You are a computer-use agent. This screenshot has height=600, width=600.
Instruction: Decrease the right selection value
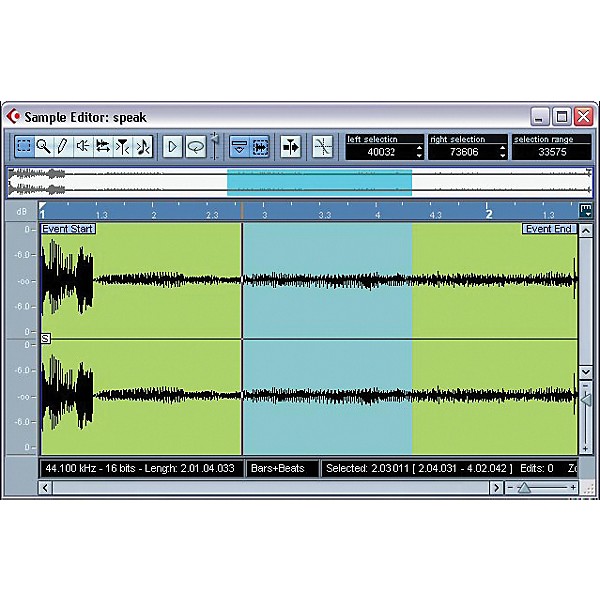pos(503,156)
